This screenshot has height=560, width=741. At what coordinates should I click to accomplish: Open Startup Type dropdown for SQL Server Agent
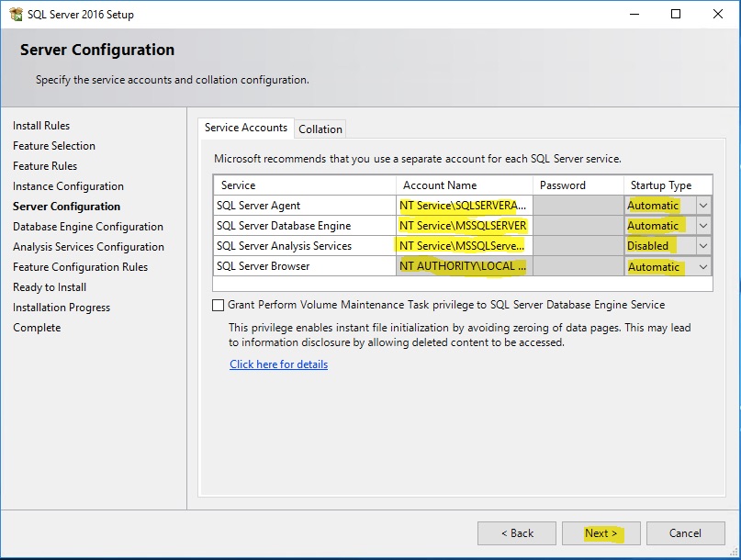click(703, 206)
